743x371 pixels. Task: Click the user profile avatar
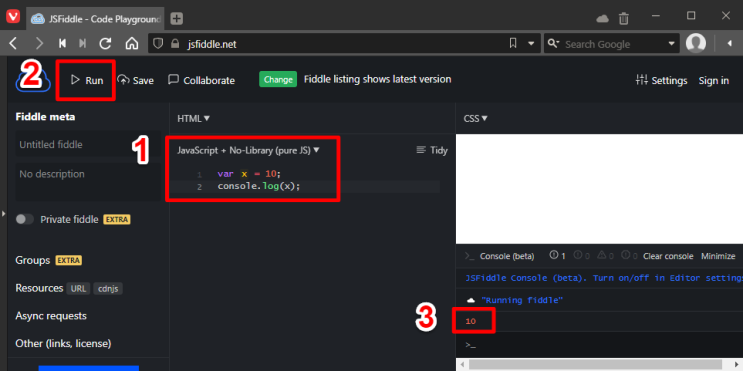(x=696, y=44)
